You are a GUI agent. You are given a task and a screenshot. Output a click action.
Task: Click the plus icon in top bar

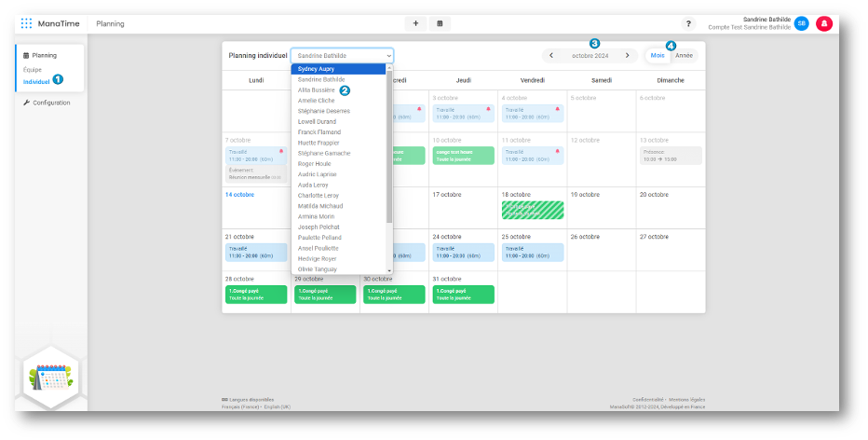pyautogui.click(x=415, y=23)
